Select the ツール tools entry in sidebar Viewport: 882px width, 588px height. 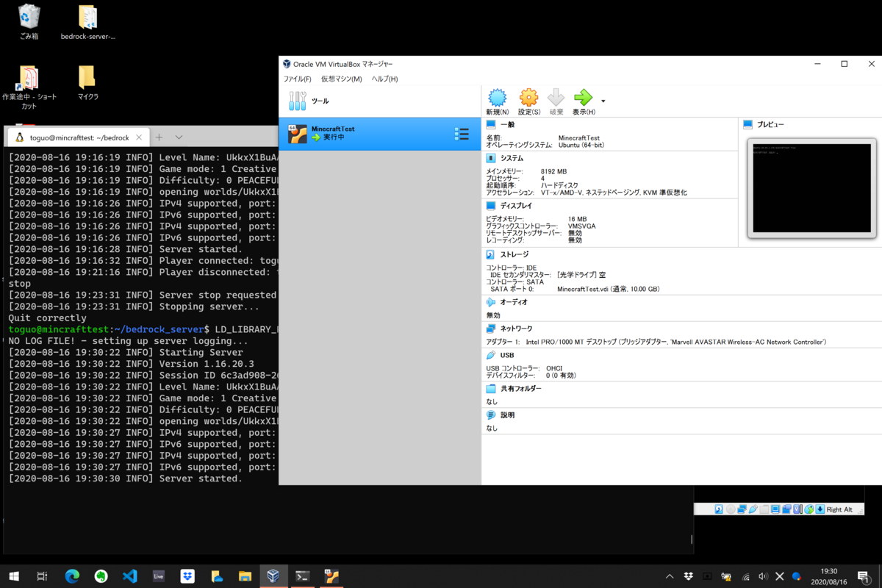coord(380,101)
